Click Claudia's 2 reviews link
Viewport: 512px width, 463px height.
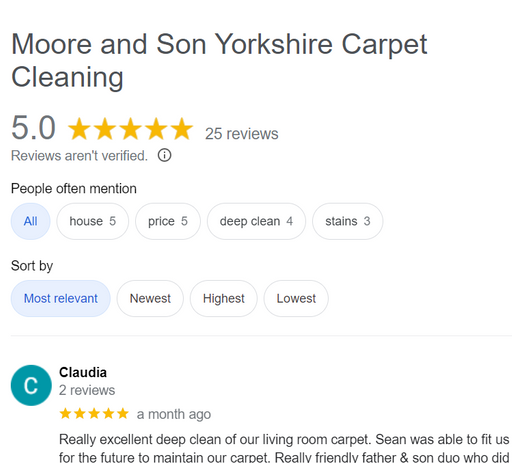pos(87,390)
